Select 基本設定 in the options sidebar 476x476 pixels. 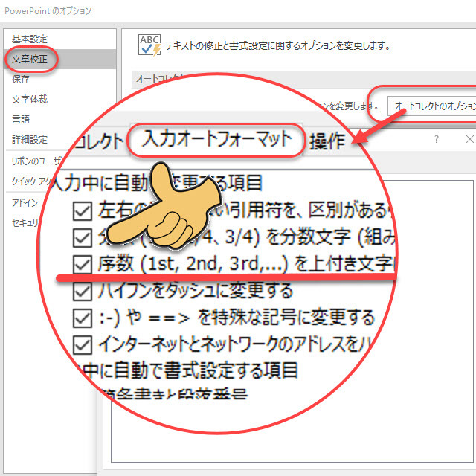click(x=30, y=39)
